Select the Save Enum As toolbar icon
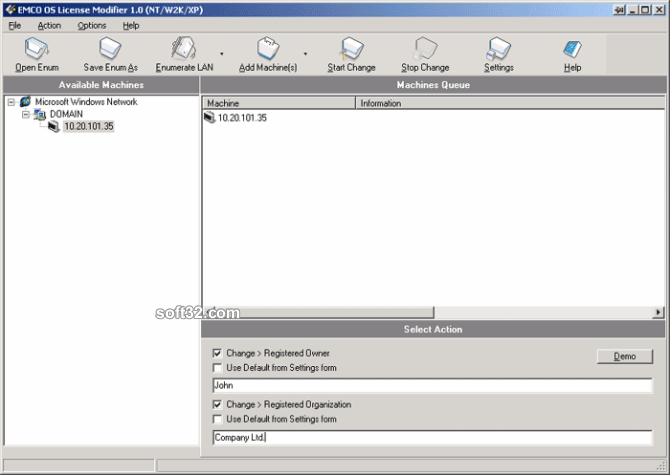Image resolution: width=670 pixels, height=475 pixels. 110,48
